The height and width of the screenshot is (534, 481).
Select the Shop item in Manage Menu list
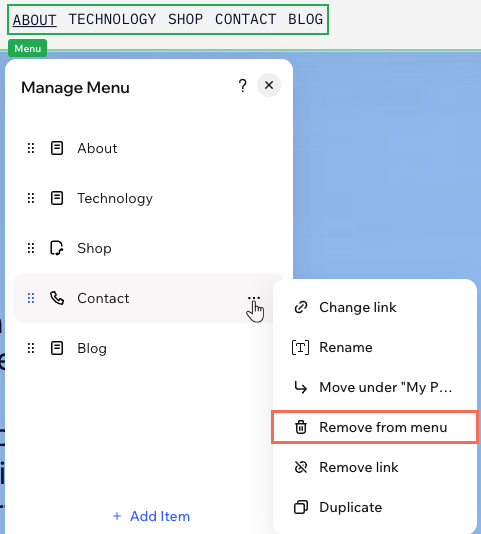149,248
